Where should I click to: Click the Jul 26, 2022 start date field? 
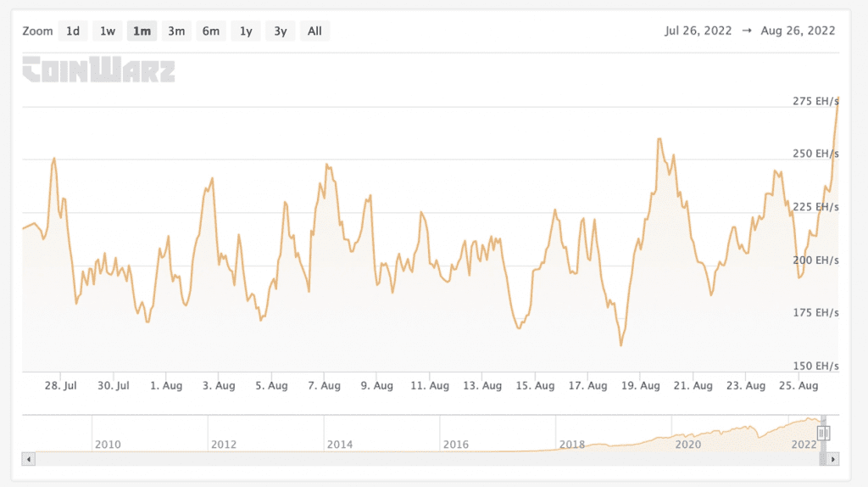pos(698,31)
